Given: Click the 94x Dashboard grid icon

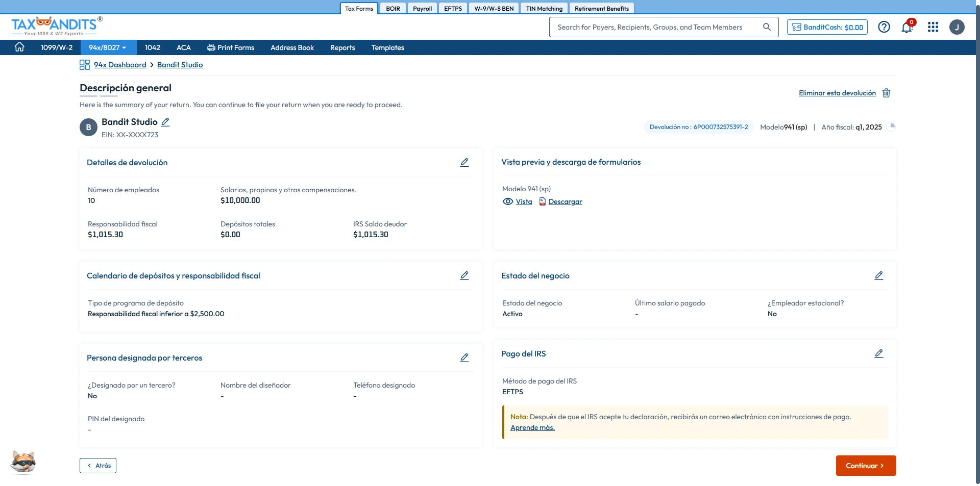Looking at the screenshot, I should 85,65.
